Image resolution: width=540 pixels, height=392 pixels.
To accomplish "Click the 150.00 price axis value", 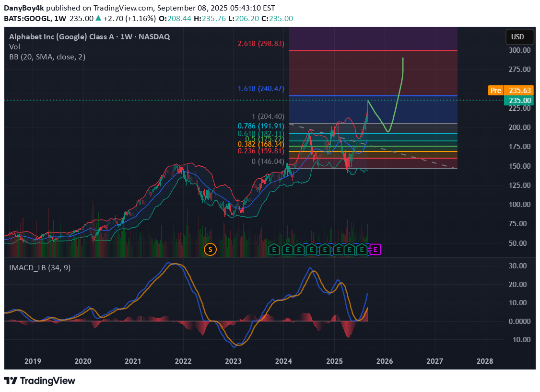I will (x=520, y=166).
